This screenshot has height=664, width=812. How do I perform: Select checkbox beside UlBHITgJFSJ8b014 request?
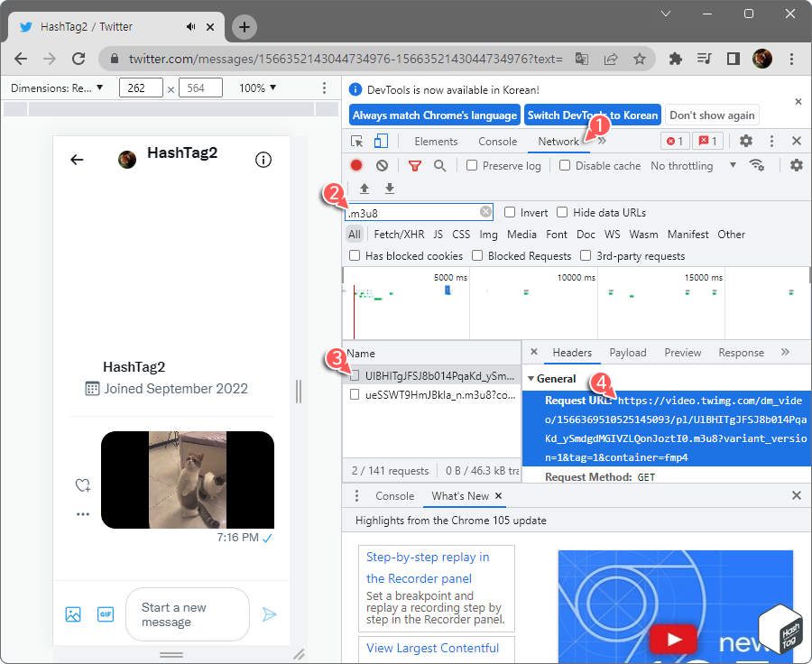(355, 375)
